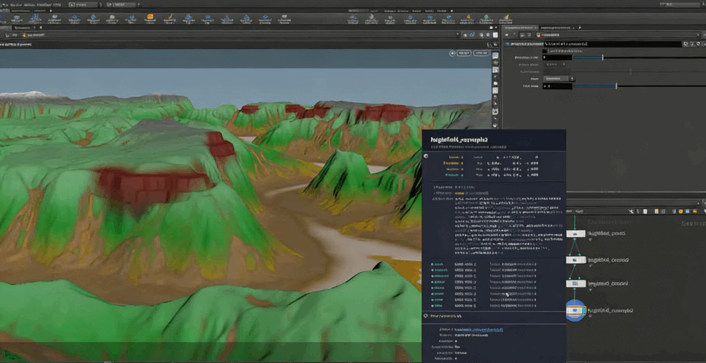The width and height of the screenshot is (706, 363).
Task: Click the gear icon beside the parameter node name field
Action: pos(685,44)
